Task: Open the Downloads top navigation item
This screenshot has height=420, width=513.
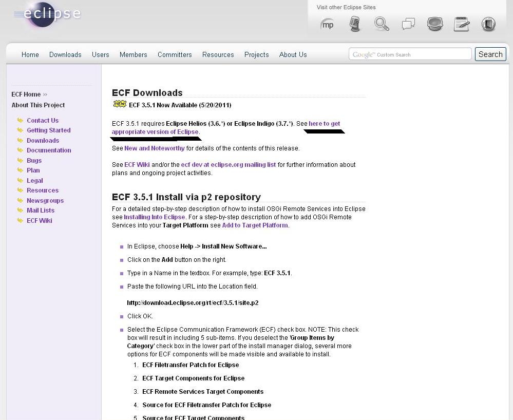Action: coord(65,54)
